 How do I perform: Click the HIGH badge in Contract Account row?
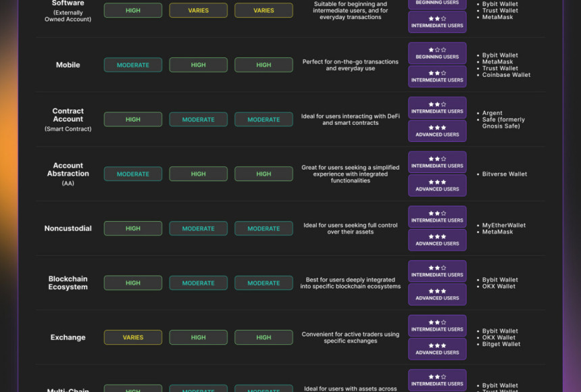point(133,120)
